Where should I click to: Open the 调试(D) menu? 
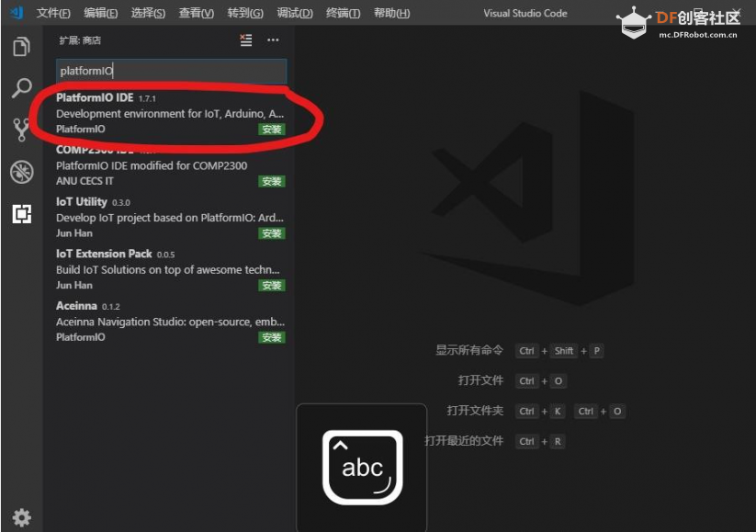(x=295, y=13)
